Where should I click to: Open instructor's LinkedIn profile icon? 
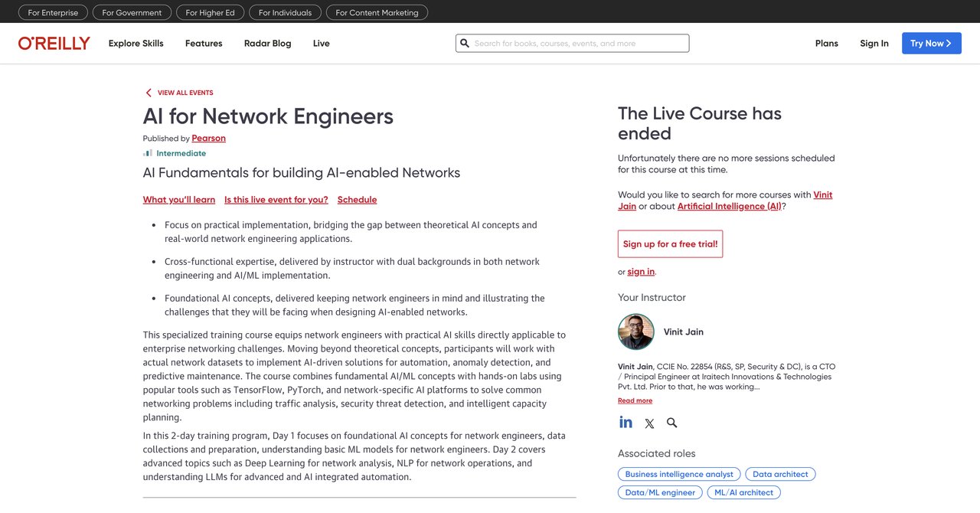626,423
